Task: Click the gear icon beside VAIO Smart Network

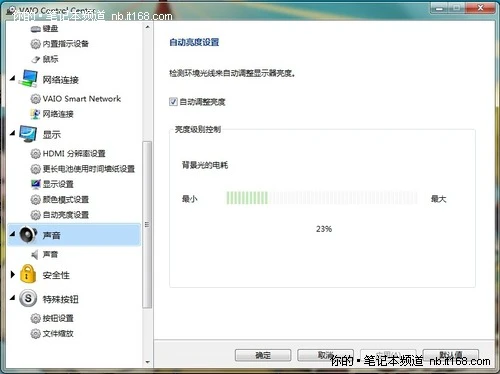Action: point(36,99)
